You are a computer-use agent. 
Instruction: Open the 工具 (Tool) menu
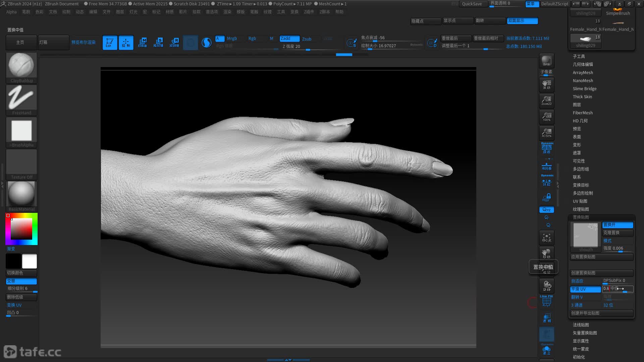[x=281, y=12]
